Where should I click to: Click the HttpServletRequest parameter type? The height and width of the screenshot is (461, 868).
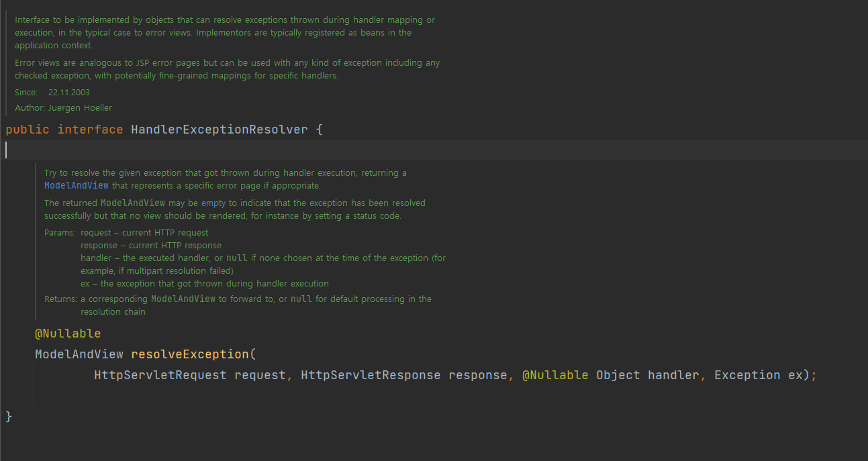[x=160, y=375]
